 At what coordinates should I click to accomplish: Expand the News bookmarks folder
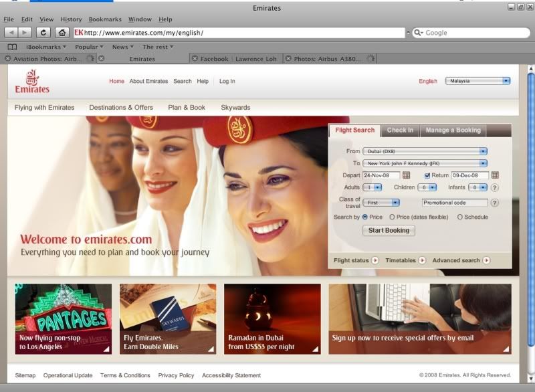[123, 47]
